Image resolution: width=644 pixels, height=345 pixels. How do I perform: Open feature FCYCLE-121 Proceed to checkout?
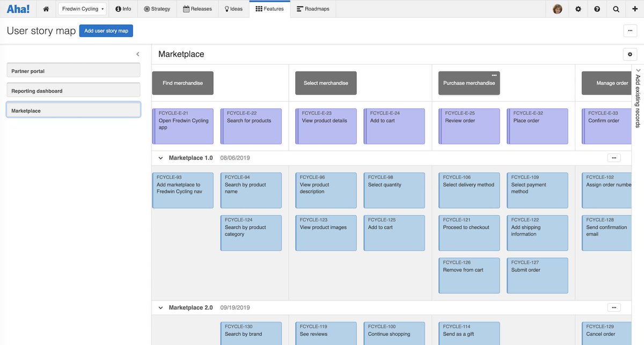click(x=470, y=233)
